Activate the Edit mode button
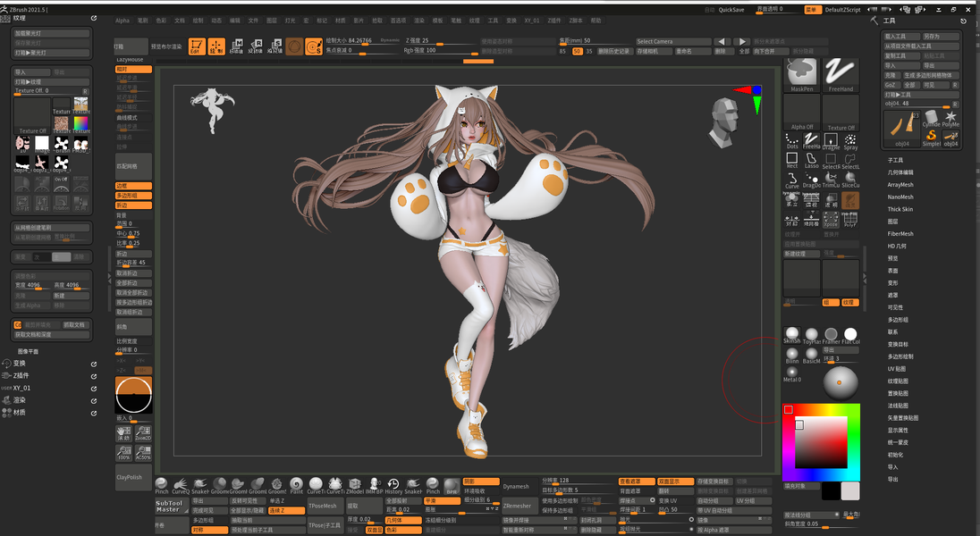This screenshot has height=536, width=980. click(x=197, y=46)
